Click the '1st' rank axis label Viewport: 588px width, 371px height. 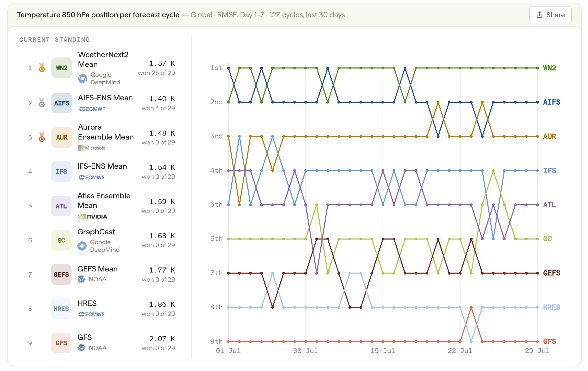click(x=216, y=68)
